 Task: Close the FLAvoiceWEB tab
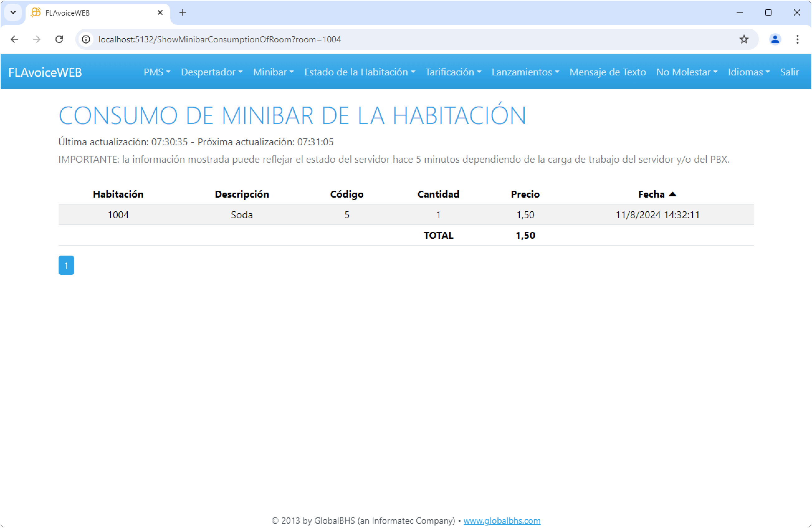pos(160,13)
